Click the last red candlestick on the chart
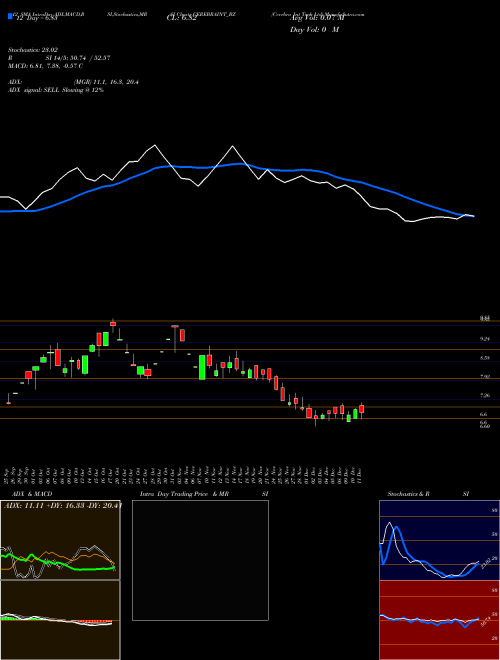500x660 pixels. (x=362, y=409)
